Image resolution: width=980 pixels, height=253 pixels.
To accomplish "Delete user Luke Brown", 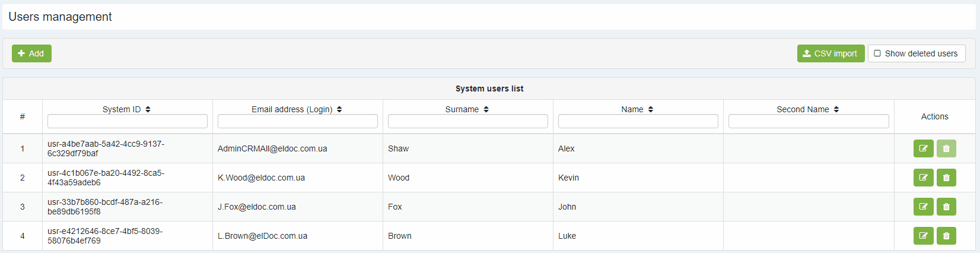I will pyautogui.click(x=946, y=236).
